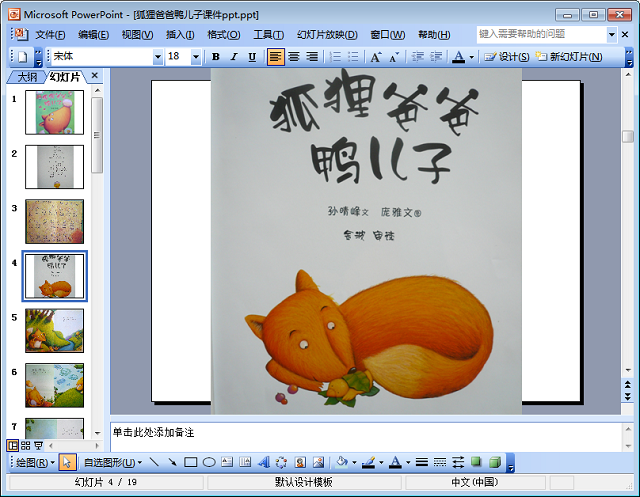Toggle bold text formatting
The image size is (640, 497).
click(x=216, y=57)
